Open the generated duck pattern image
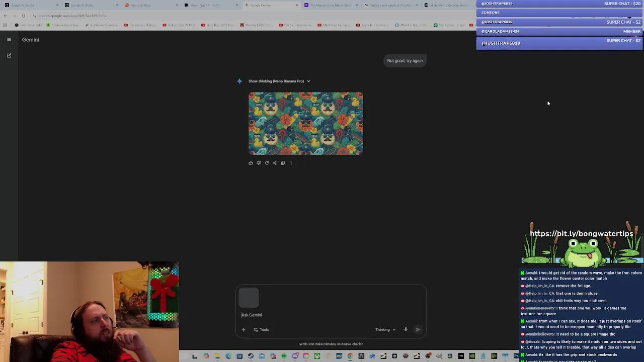Viewport: 644px width, 362px height. click(305, 123)
